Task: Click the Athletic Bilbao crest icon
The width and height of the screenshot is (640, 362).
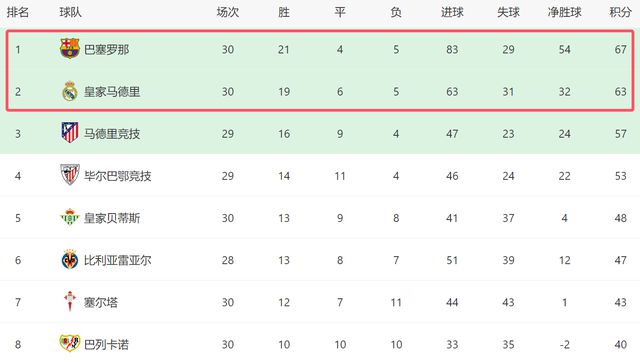Action: [69, 175]
